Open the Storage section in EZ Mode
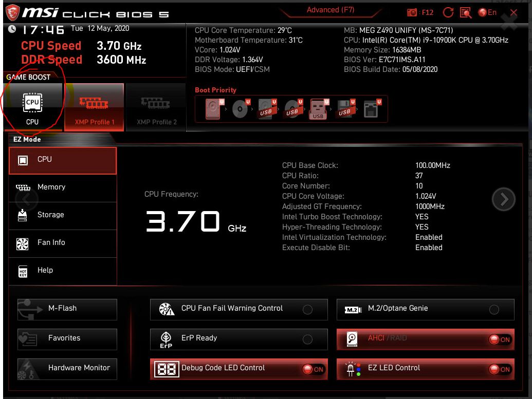 coord(63,216)
